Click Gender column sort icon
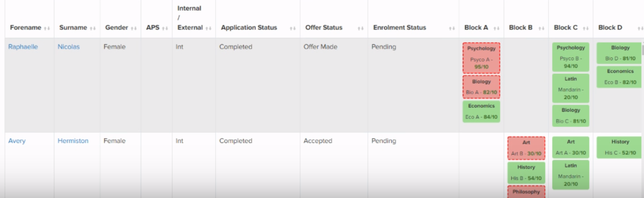The width and height of the screenshot is (644, 198). [x=135, y=28]
